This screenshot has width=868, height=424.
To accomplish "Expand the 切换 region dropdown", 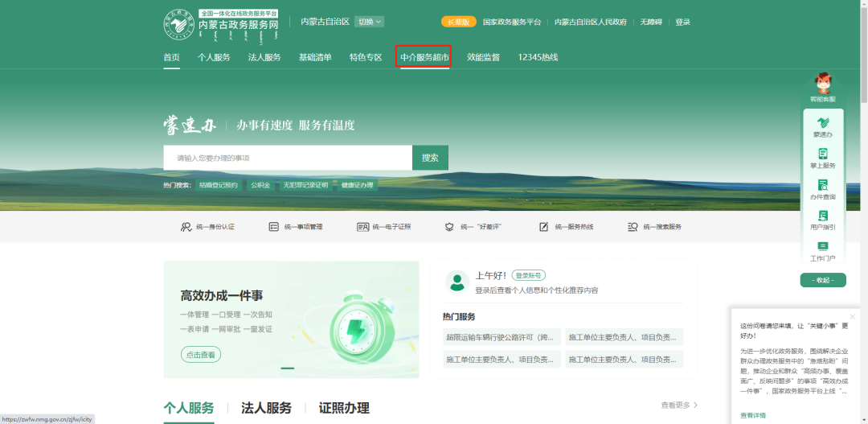I will 369,22.
